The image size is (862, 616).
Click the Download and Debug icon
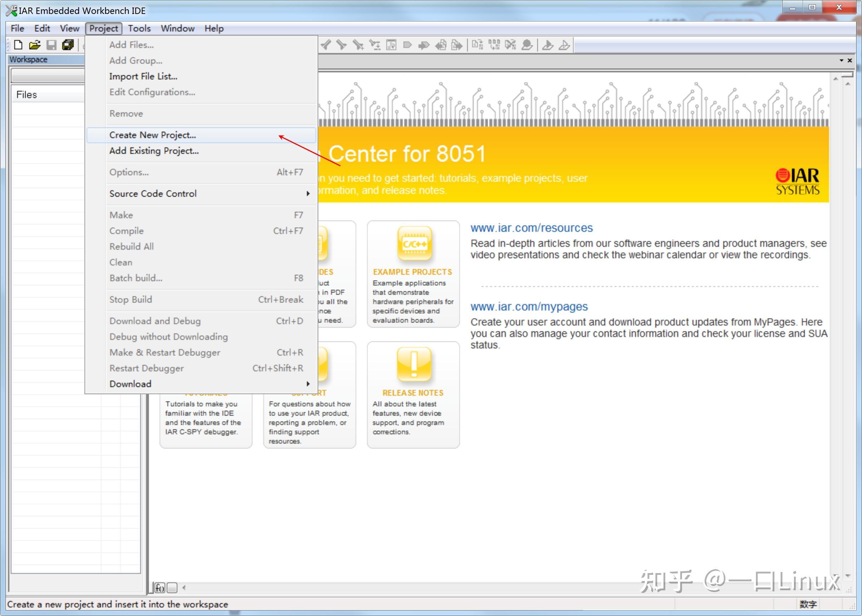click(548, 45)
